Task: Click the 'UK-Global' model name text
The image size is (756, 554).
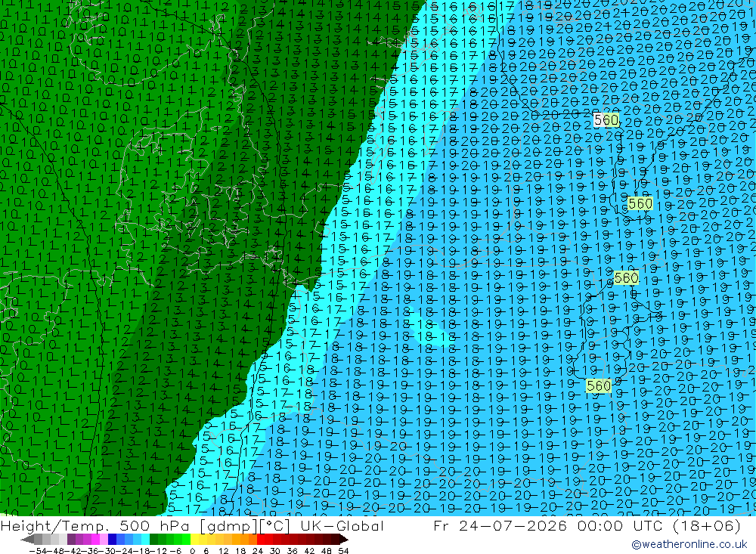Action: click(342, 525)
